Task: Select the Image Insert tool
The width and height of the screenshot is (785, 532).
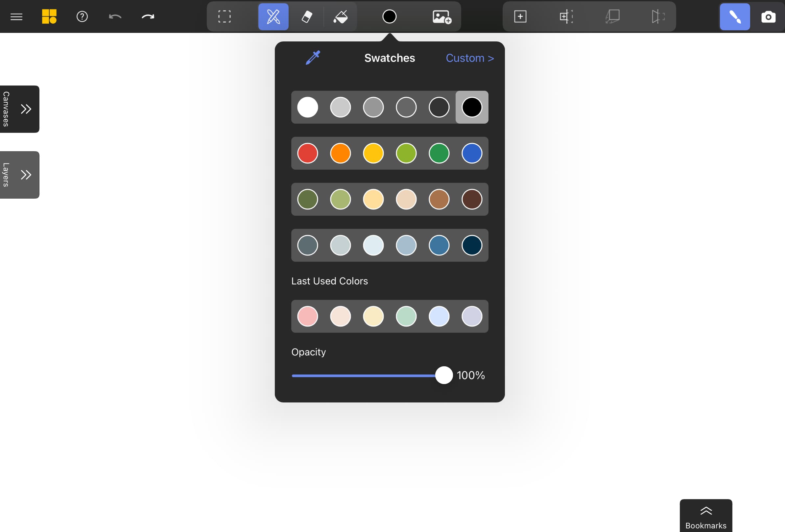Action: point(441,16)
